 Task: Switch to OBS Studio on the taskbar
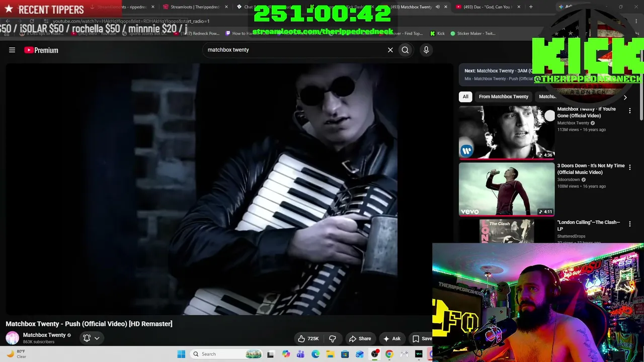(374, 354)
